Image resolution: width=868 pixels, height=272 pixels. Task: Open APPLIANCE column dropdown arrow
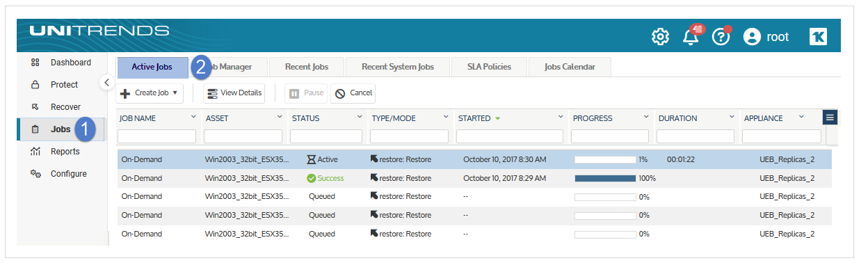coord(801,117)
